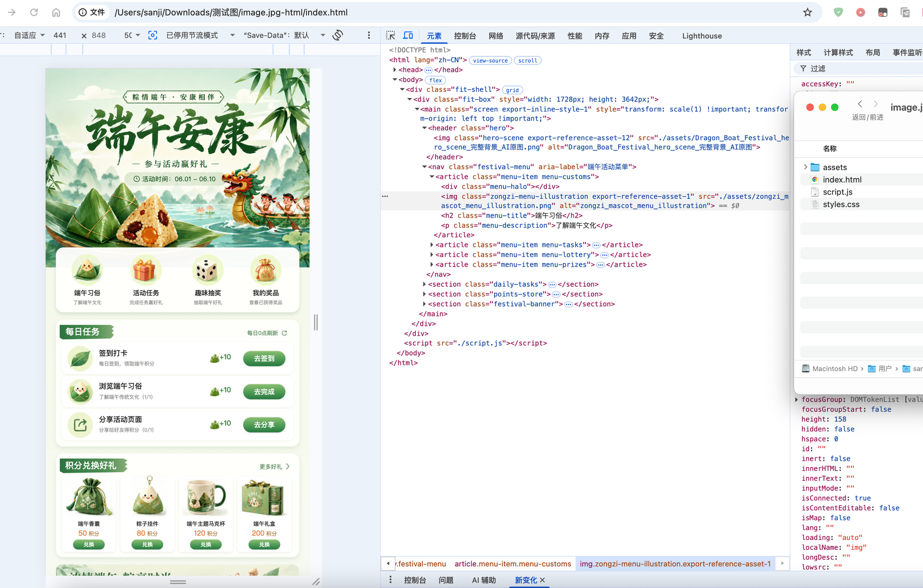Expand the head element node
This screenshot has height=588, width=923.
click(x=395, y=70)
